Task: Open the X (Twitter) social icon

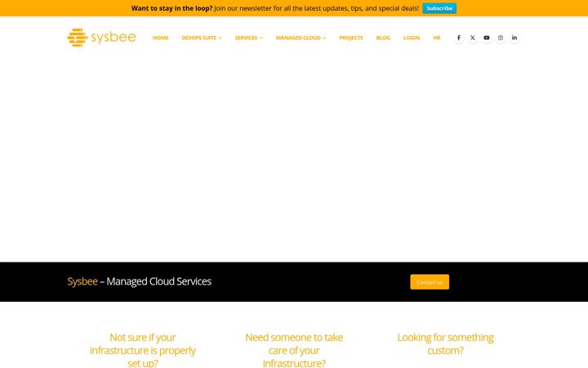Action: pyautogui.click(x=473, y=38)
